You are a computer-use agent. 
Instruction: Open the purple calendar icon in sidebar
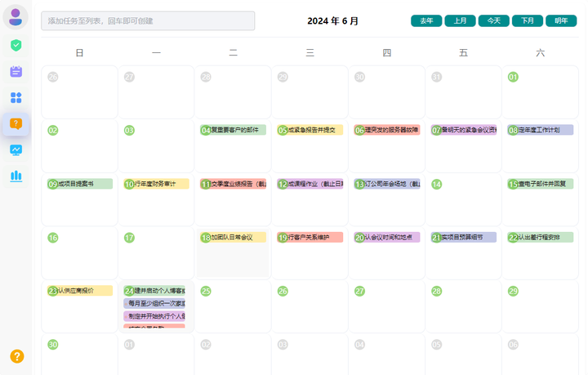[x=16, y=71]
